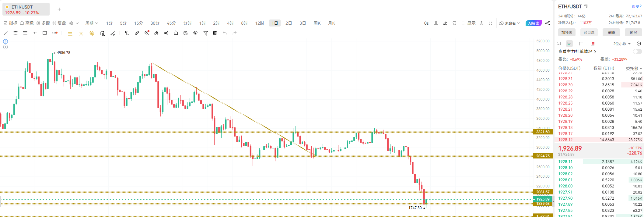This screenshot has width=644, height=217.
Task: Switch to the 4时 timeframe
Action: (230, 23)
